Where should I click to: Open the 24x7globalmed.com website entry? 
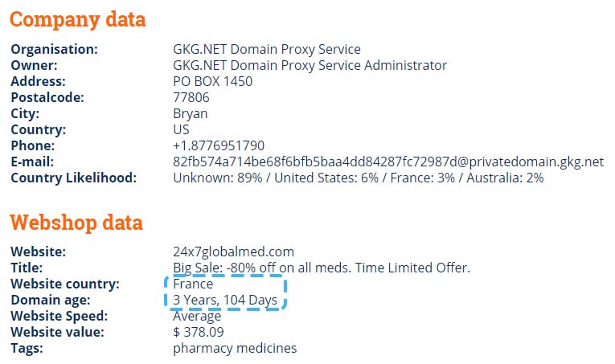tap(233, 252)
